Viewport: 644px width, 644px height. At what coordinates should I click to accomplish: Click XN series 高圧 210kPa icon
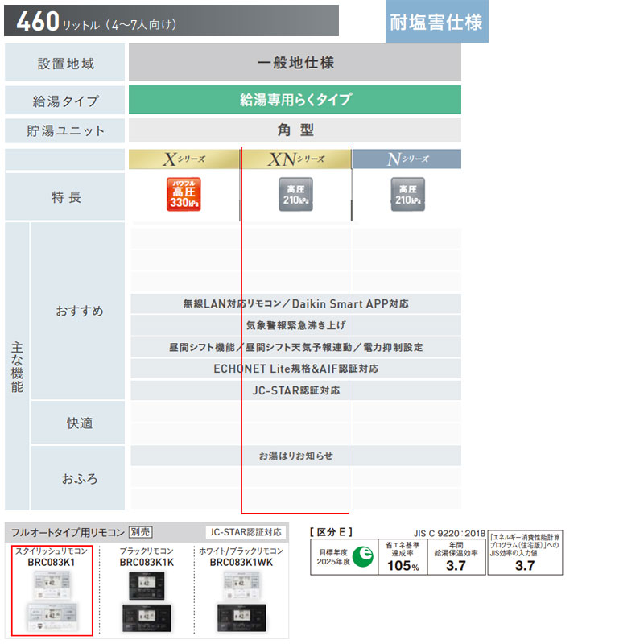(295, 194)
